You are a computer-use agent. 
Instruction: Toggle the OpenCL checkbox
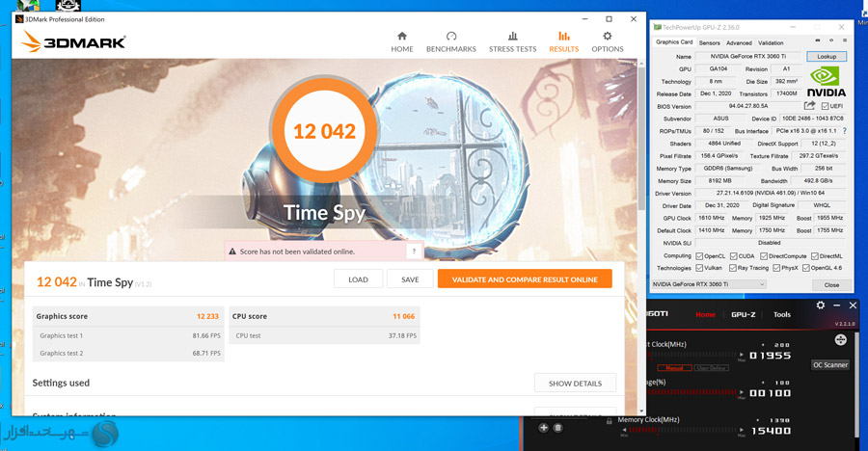tap(699, 255)
